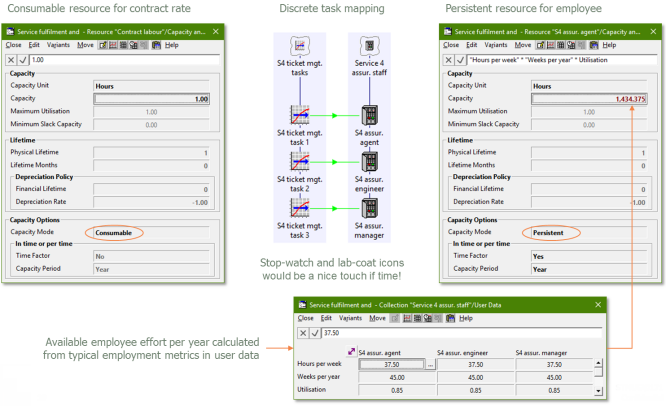Screen dimensions: 666x406
Task: Accept formula with checkmark in Contract labour window
Action: (23, 60)
